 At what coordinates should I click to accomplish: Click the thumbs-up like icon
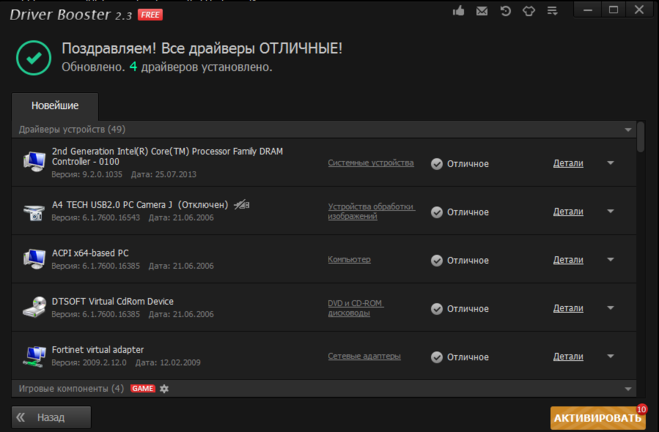[x=459, y=11]
